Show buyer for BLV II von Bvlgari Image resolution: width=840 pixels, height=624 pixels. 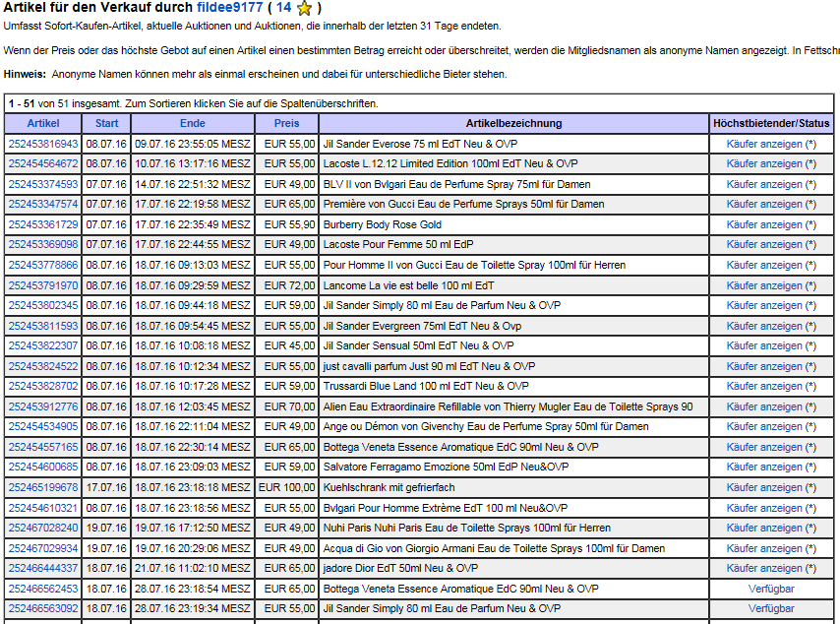tap(764, 184)
